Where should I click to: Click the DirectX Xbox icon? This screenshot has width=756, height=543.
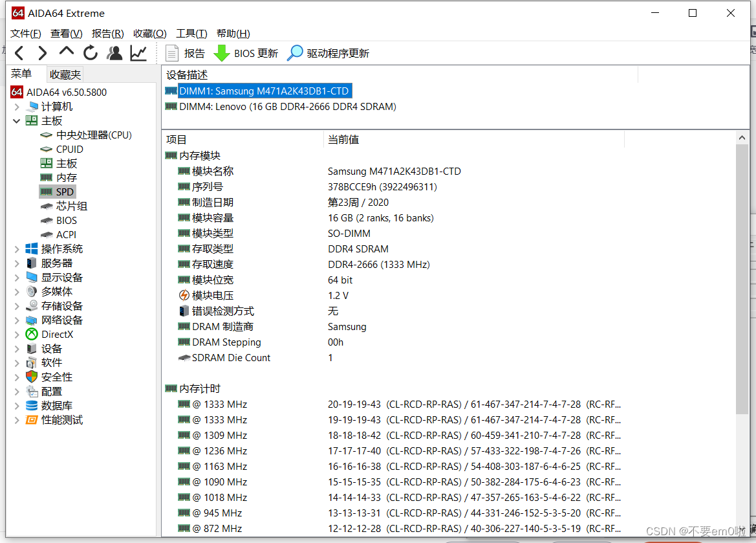point(32,334)
